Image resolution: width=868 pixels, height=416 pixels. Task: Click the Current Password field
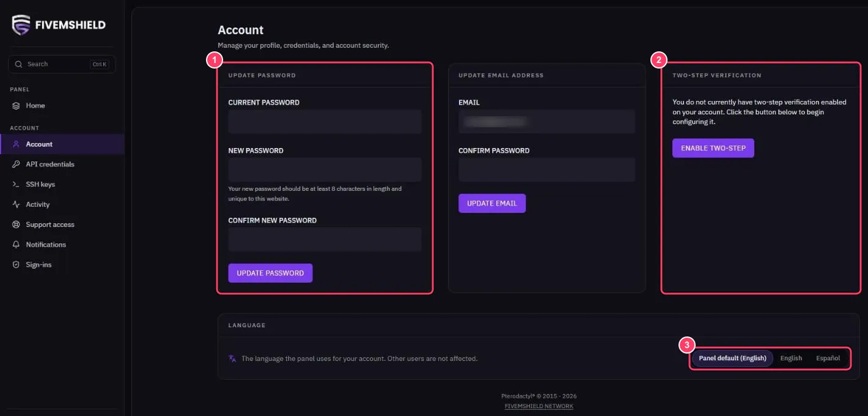point(325,122)
